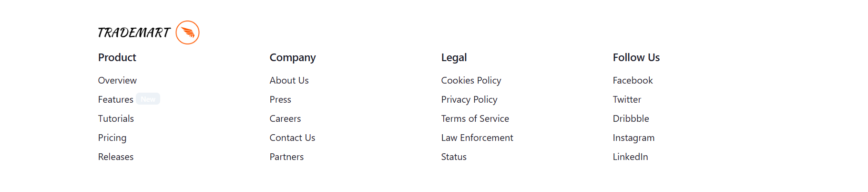Open the Law Enforcement link
The width and height of the screenshot is (868, 192).
click(x=477, y=138)
